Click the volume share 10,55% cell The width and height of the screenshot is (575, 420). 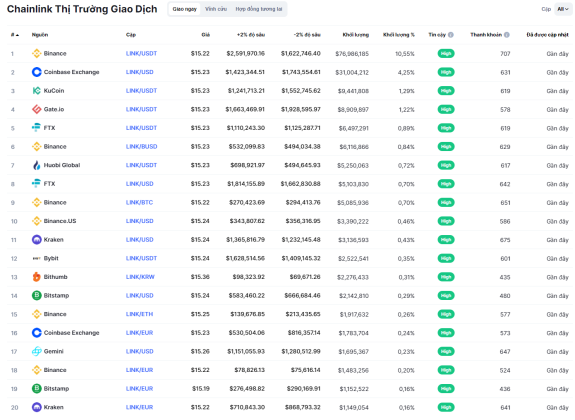(x=405, y=54)
